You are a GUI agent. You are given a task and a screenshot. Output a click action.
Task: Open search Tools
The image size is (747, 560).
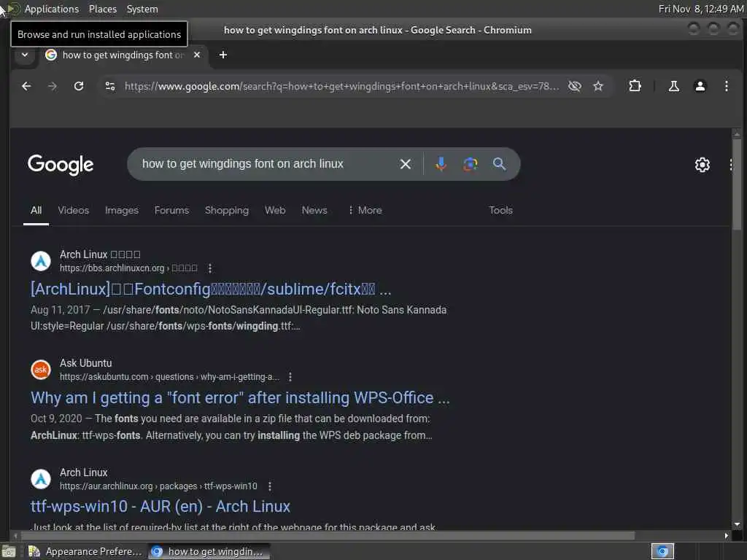pyautogui.click(x=500, y=211)
